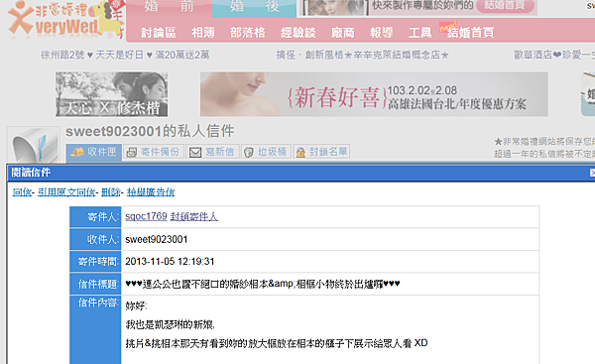The image size is (595, 364).
Task: Click the padlock icon beside 封鎖名單
Action: 300,152
